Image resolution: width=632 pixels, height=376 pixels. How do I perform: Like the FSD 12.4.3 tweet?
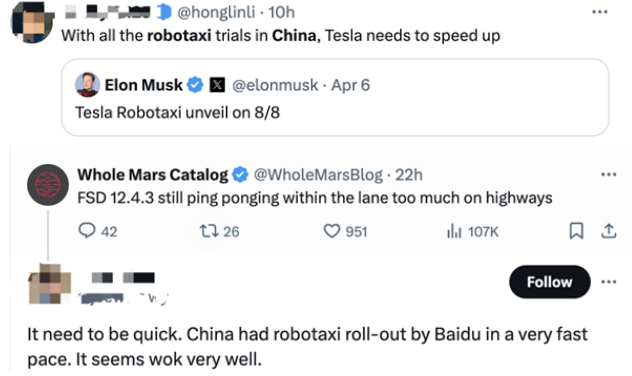(x=332, y=231)
